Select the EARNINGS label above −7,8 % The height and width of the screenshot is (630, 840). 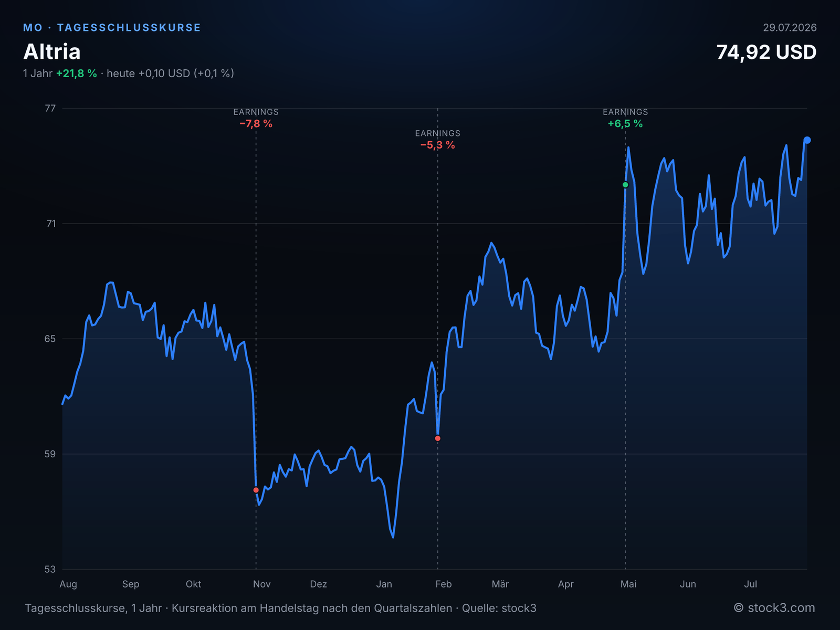[256, 112]
